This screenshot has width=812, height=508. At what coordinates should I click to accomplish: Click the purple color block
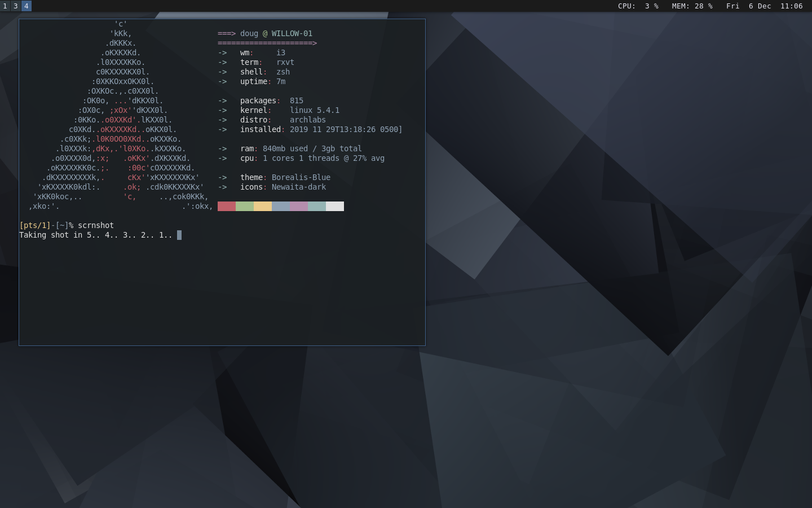point(299,206)
